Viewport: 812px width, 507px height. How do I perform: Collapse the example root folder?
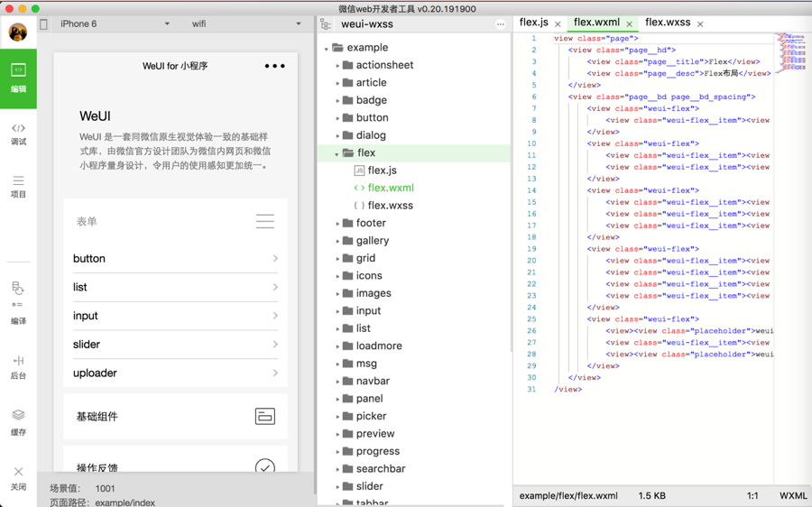pos(327,48)
